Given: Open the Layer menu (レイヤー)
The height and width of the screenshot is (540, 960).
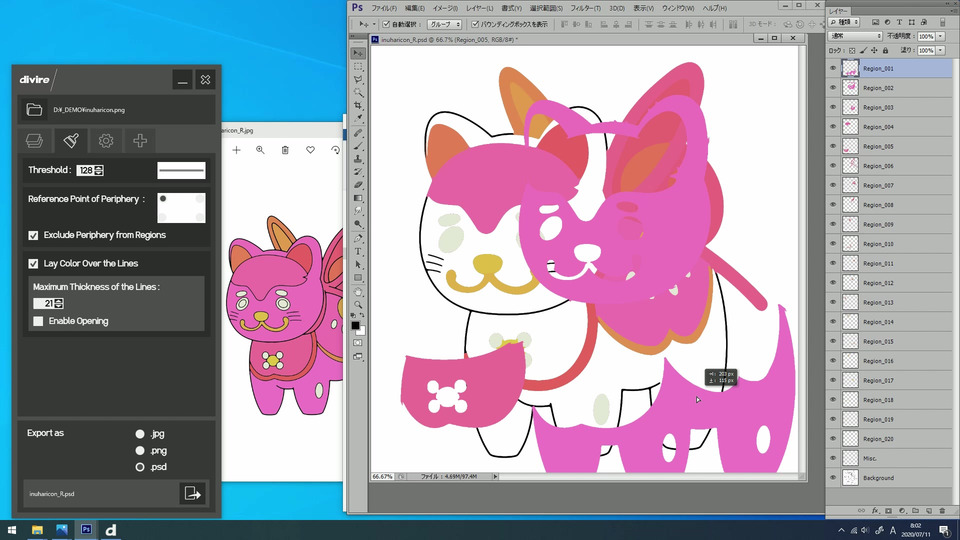Looking at the screenshot, I should tap(479, 8).
